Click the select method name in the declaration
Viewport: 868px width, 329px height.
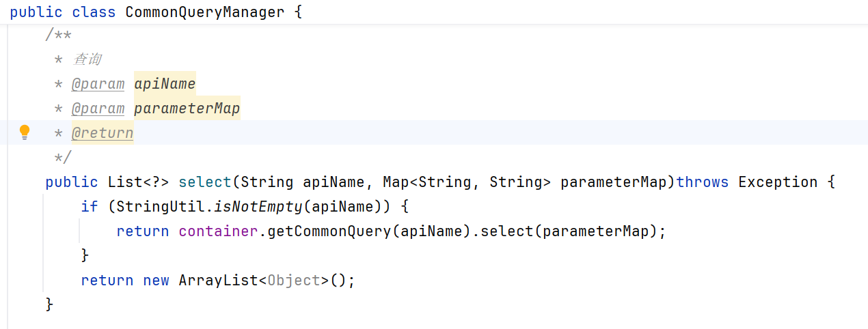[205, 182]
